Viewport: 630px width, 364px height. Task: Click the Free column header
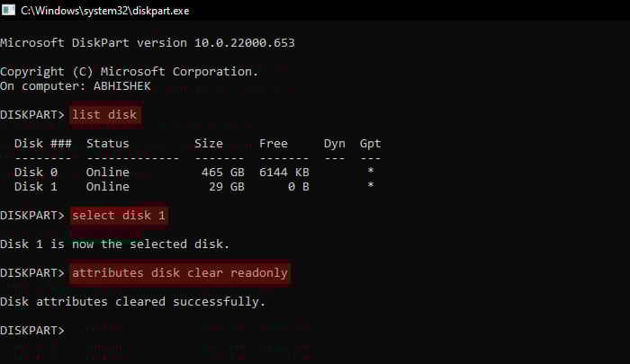[x=274, y=143]
